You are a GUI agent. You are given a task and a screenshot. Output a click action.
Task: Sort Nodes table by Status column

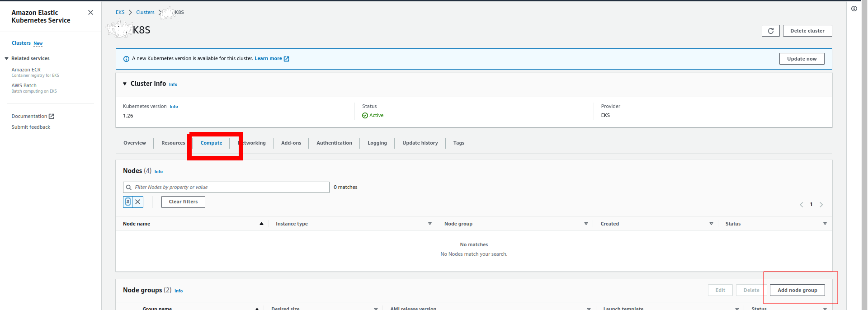[x=825, y=224]
